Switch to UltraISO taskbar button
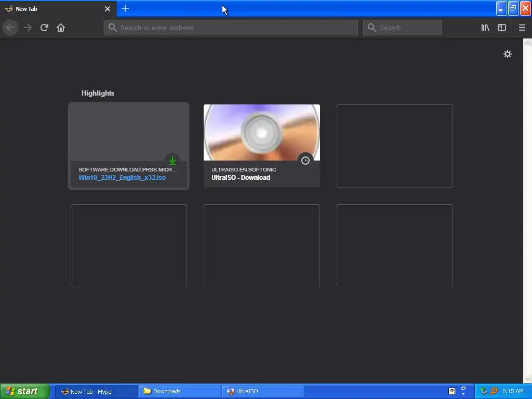 262,392
